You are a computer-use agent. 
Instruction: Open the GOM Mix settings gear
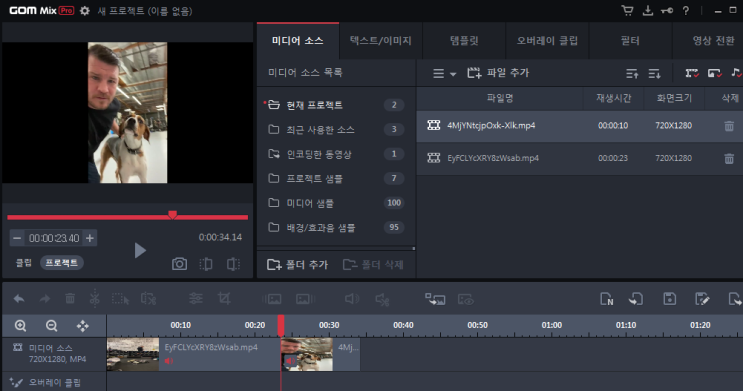click(85, 10)
